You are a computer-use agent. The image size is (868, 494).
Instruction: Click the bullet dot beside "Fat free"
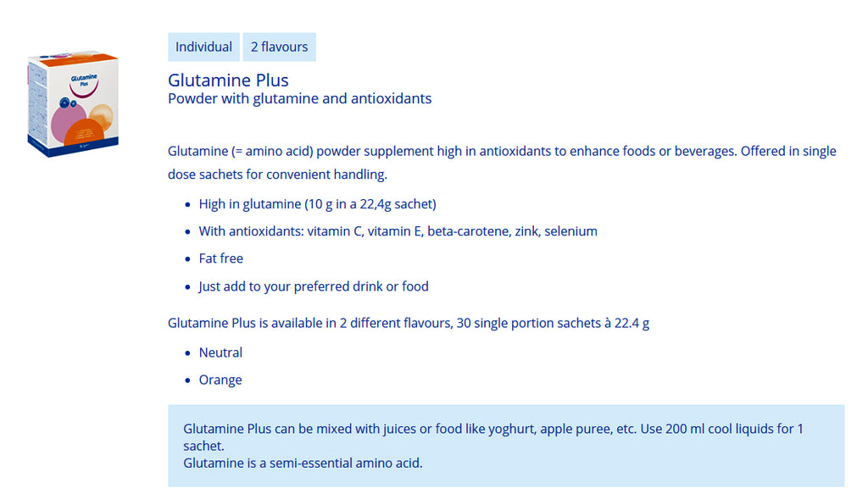188,259
